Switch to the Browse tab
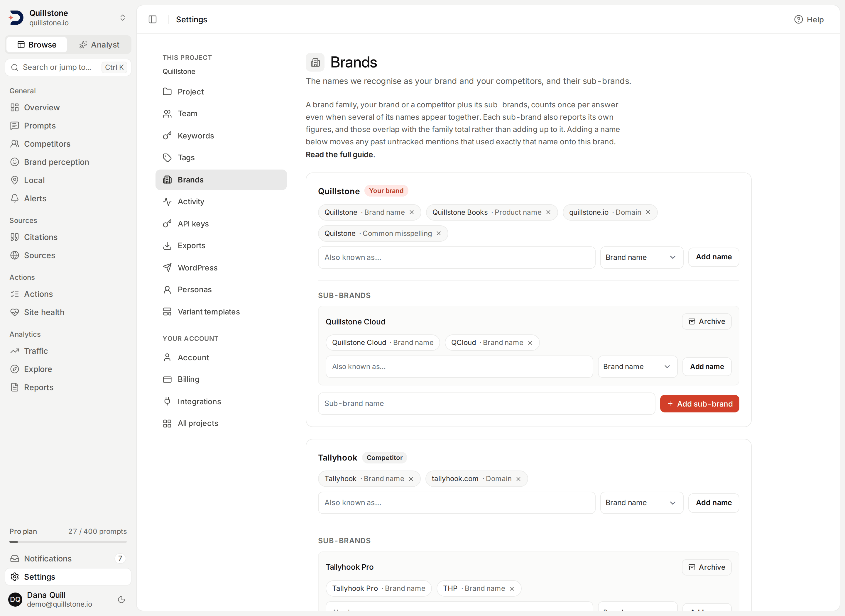This screenshot has width=845, height=616. tap(37, 45)
